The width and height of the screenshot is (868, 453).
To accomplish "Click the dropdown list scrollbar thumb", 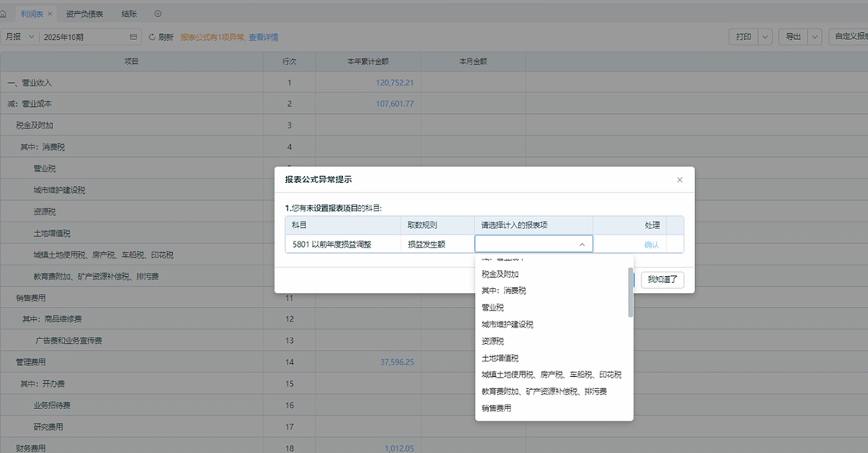I will 630,292.
